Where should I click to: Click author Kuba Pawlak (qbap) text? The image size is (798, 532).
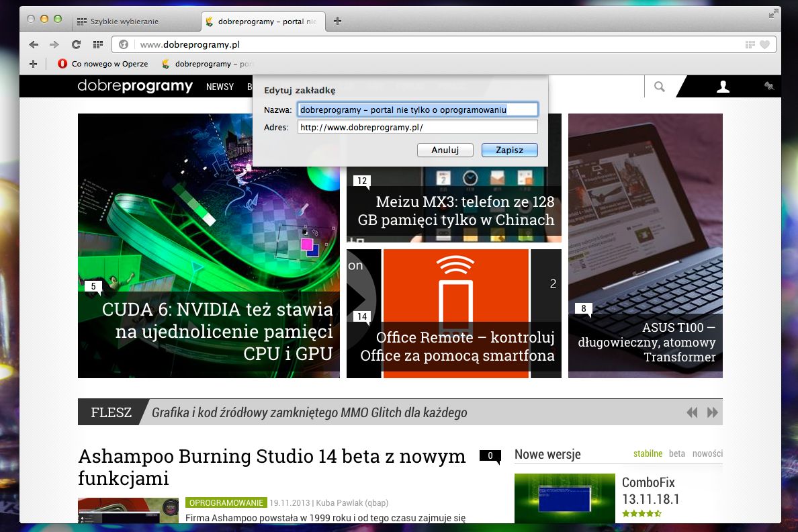352,503
